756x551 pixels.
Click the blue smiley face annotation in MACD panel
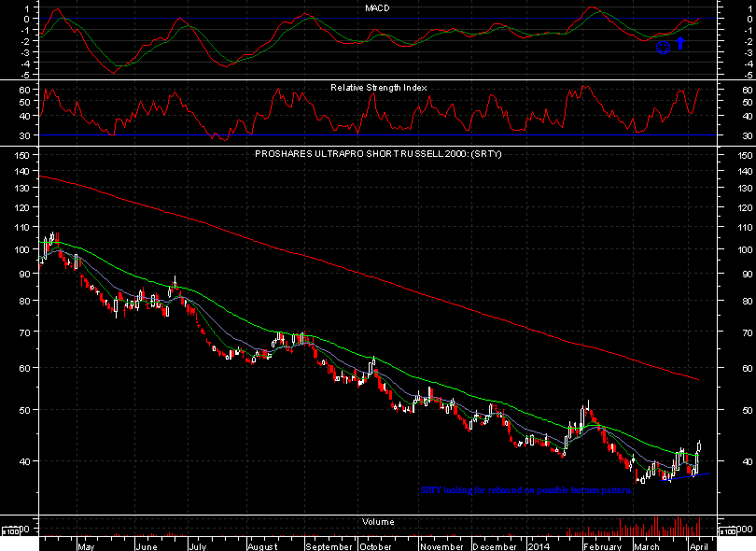[663, 48]
